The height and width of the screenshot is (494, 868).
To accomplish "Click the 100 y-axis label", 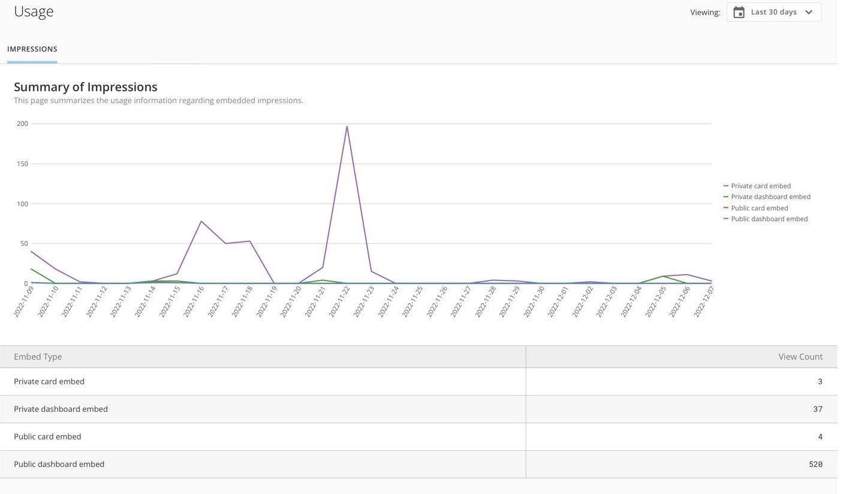I will point(22,204).
